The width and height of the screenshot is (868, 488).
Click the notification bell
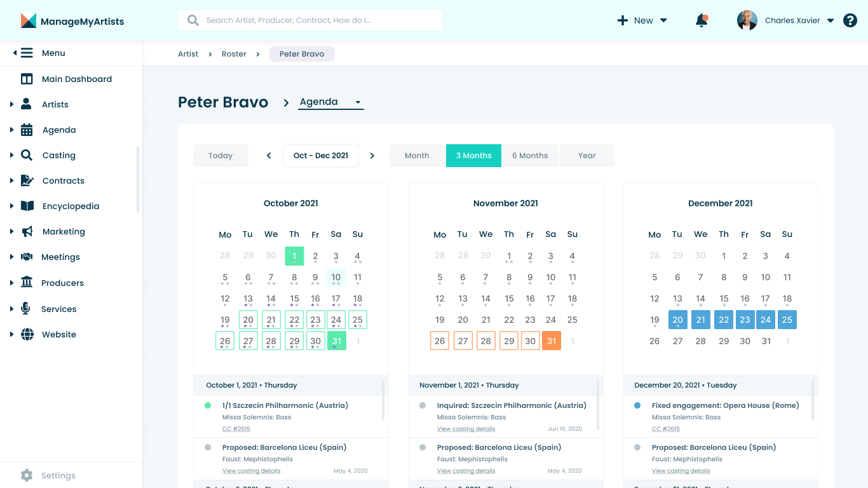pos(701,20)
